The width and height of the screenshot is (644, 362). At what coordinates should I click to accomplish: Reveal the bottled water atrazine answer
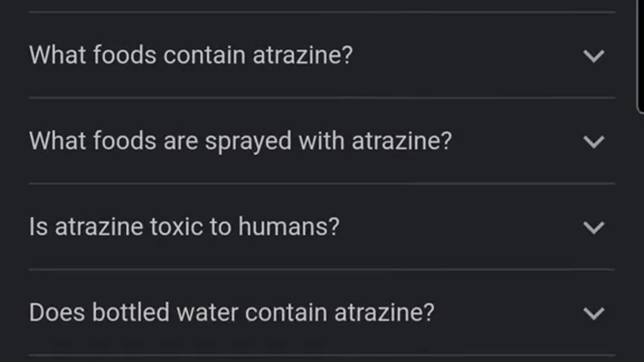(x=322, y=313)
